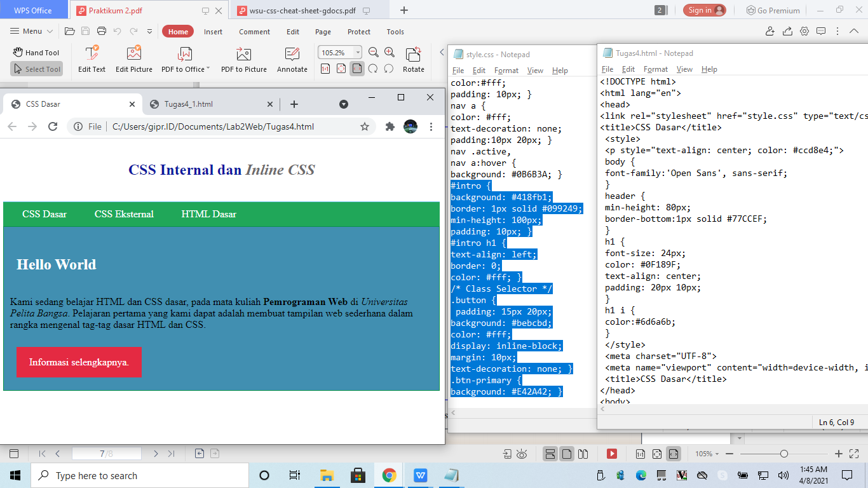The image size is (868, 488).
Task: Click the CSS Eksternal navigation link
Action: pos(123,215)
